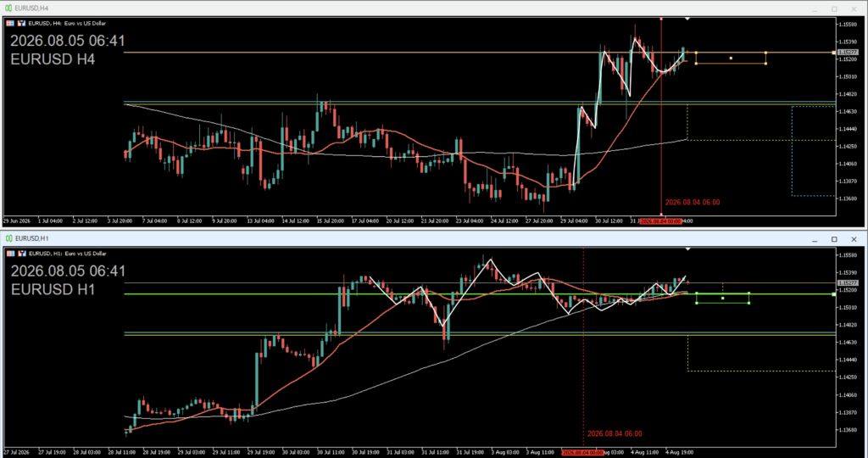Click 1.14630 on the H1 price scale
Viewport: 868px width, 458px height.
pyautogui.click(x=848, y=343)
